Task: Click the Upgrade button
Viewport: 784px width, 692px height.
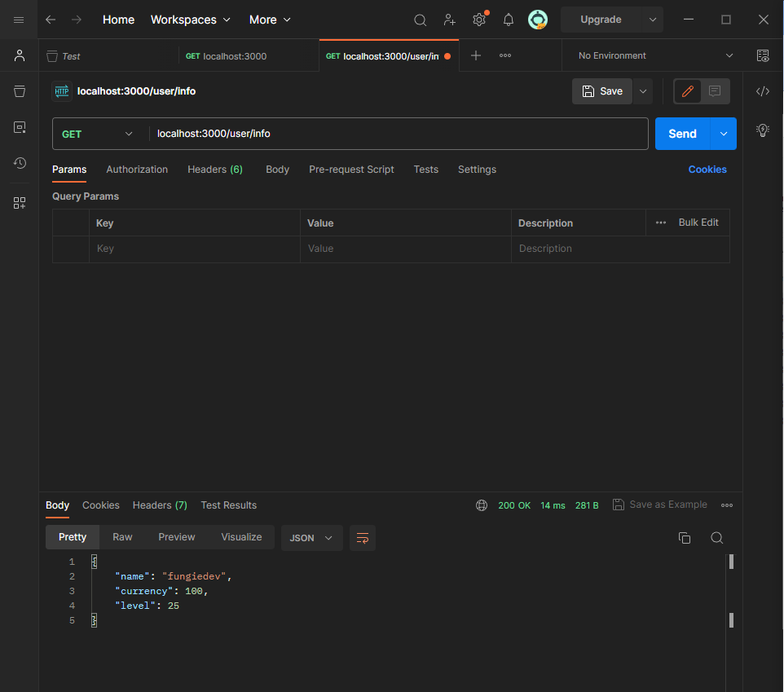Action: point(601,20)
